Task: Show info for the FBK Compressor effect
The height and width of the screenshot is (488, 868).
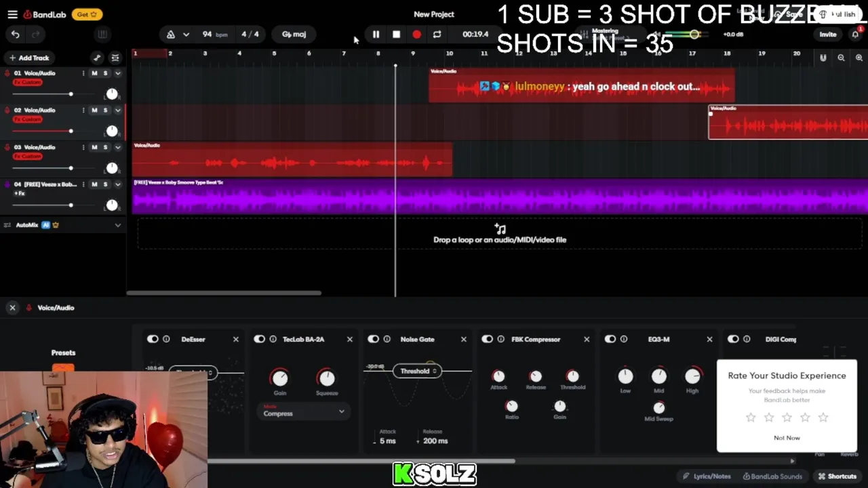Action: 501,339
